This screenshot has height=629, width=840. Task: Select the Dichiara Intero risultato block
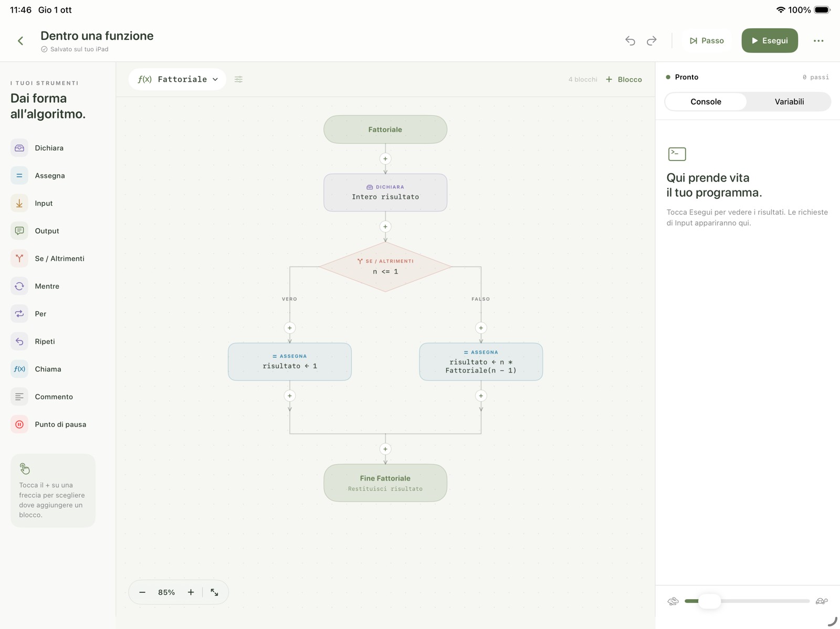click(385, 193)
